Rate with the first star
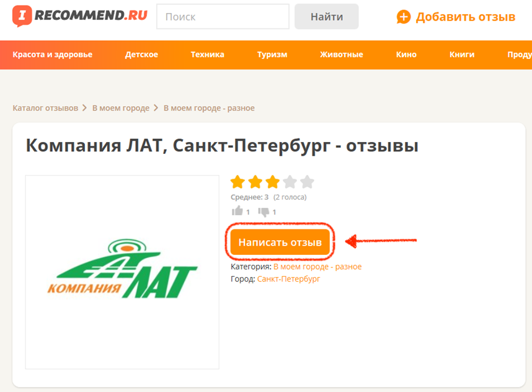The height and width of the screenshot is (392, 532). [x=237, y=182]
